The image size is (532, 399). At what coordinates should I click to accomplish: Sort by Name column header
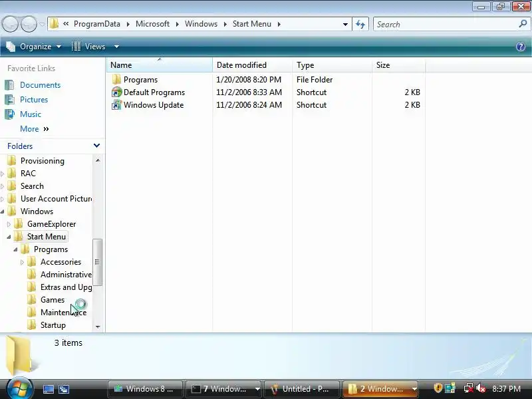[x=160, y=65]
